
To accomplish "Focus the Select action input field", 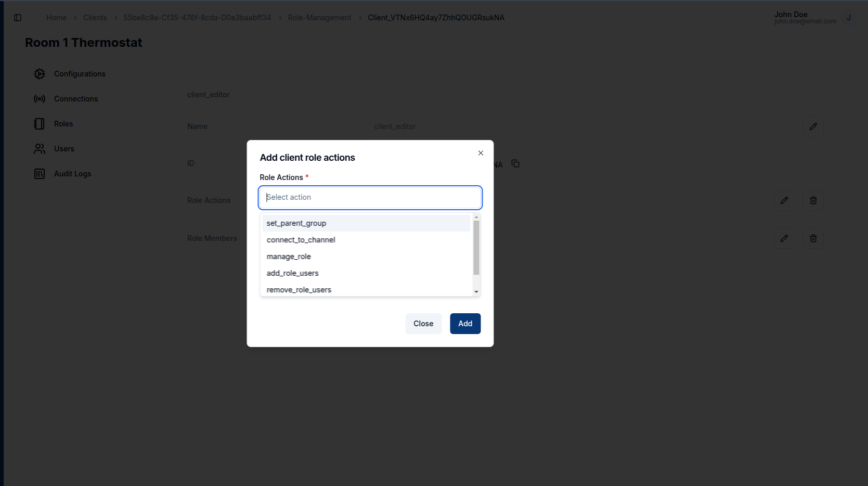I will [x=370, y=198].
